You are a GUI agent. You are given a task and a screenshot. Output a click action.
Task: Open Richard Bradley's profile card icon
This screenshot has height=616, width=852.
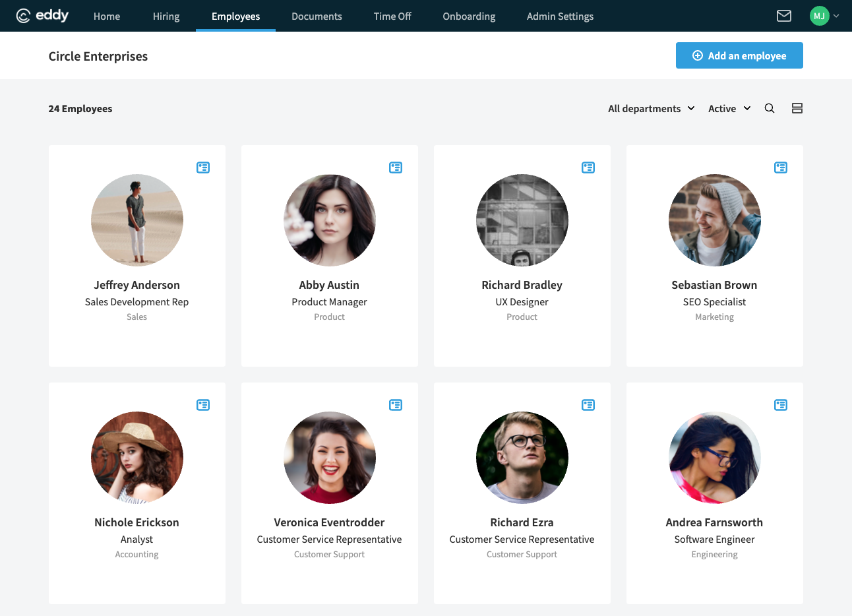pos(588,168)
